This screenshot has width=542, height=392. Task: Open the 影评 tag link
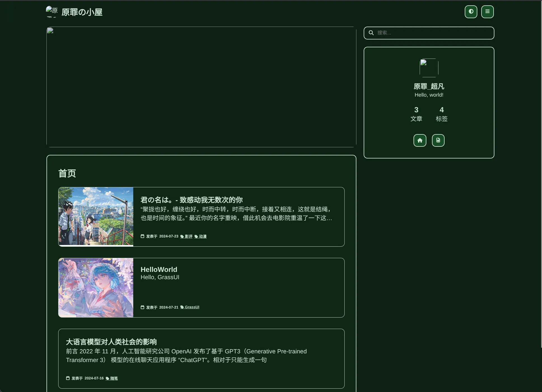click(x=186, y=236)
